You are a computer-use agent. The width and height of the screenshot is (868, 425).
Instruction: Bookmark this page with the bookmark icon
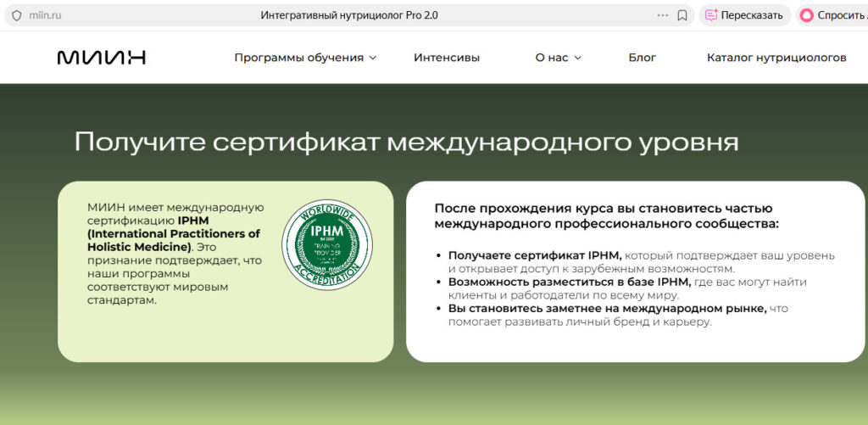(682, 15)
